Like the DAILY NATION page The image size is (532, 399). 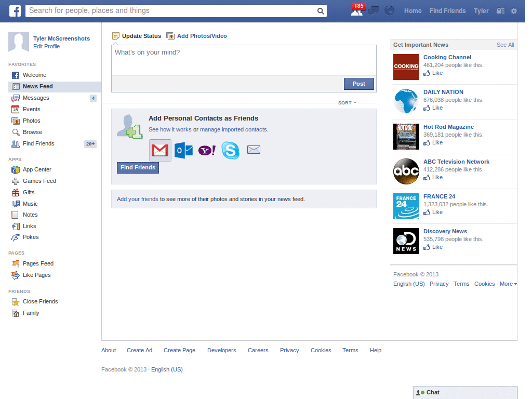(433, 108)
